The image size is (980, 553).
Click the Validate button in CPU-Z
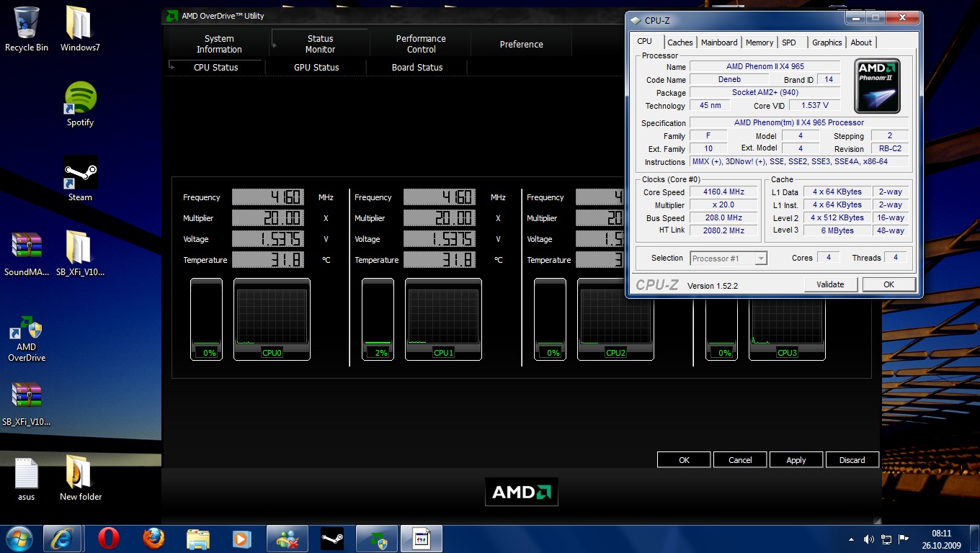(x=830, y=284)
